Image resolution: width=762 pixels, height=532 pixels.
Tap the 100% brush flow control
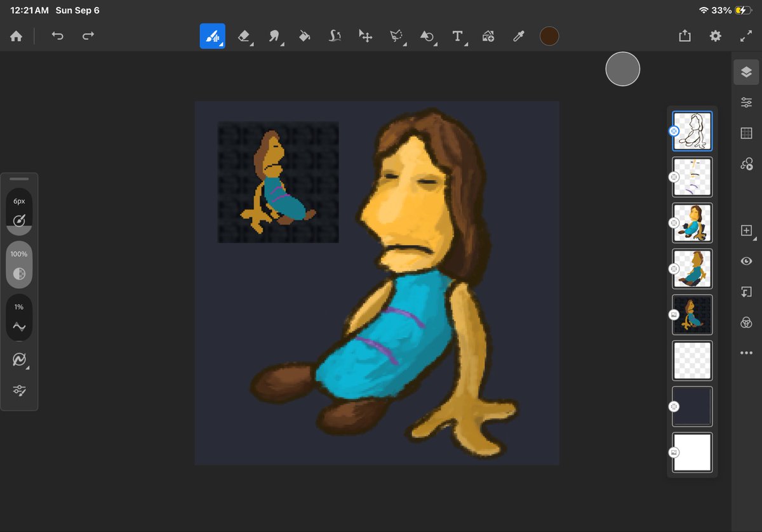pos(19,265)
